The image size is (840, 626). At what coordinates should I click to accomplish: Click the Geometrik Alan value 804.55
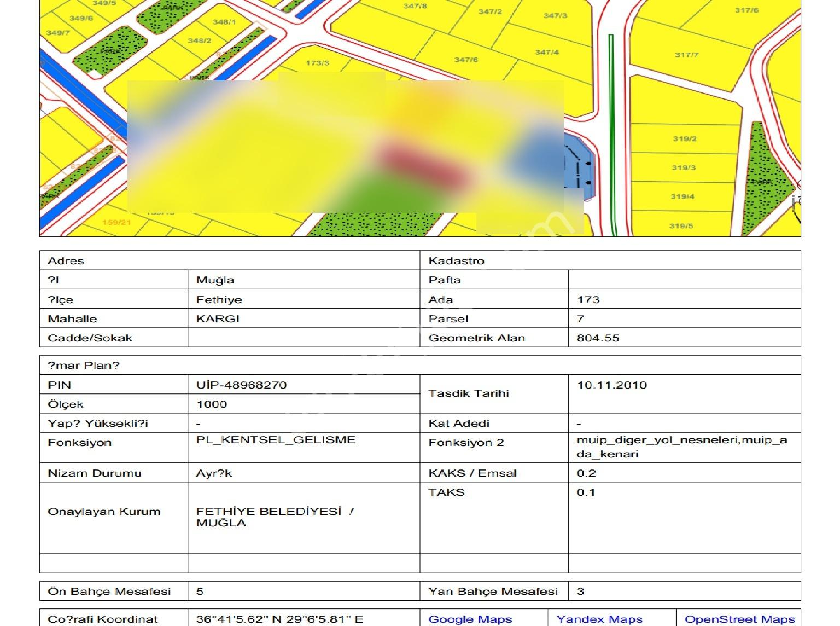tap(598, 338)
